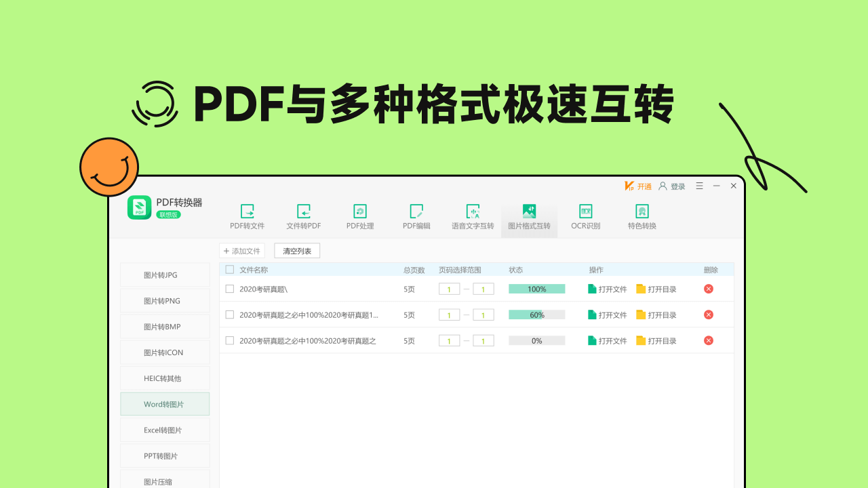Click the 60% progress bar
Image resolution: width=868 pixels, height=488 pixels.
coord(536,314)
